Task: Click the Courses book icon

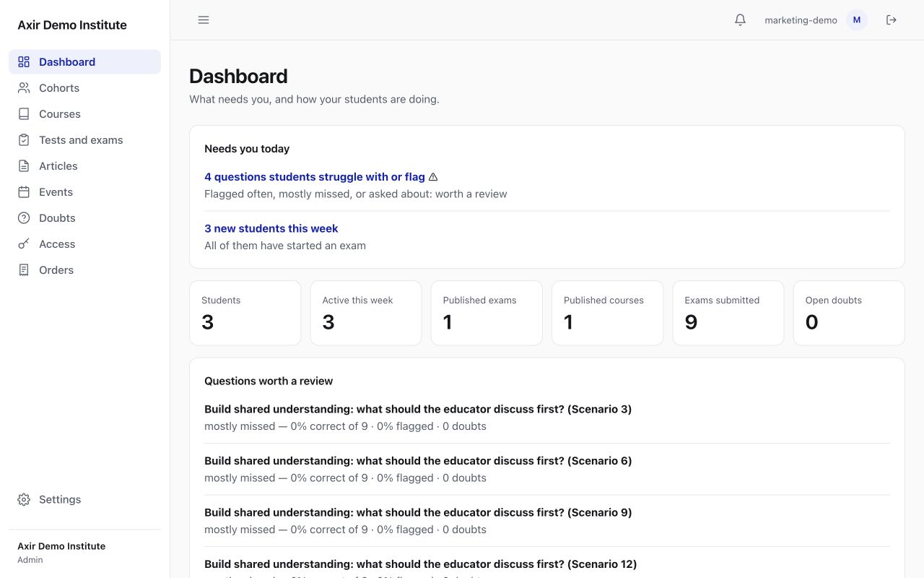Action: [24, 114]
